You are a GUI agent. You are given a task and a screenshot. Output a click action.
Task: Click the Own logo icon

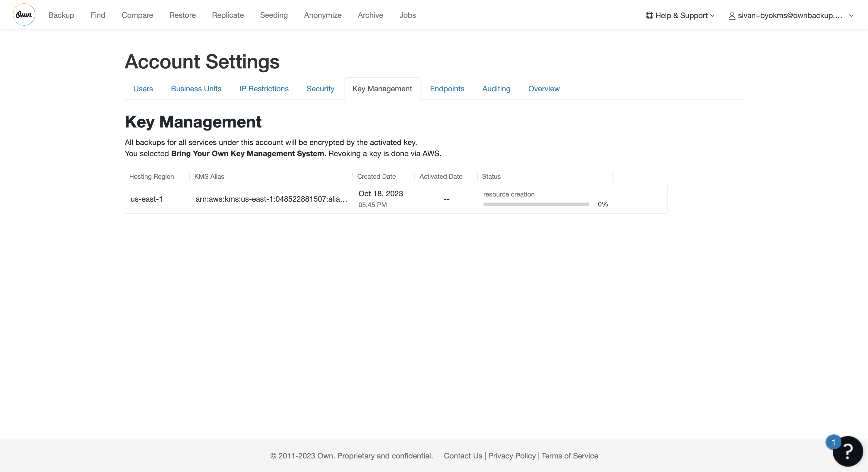(x=24, y=15)
